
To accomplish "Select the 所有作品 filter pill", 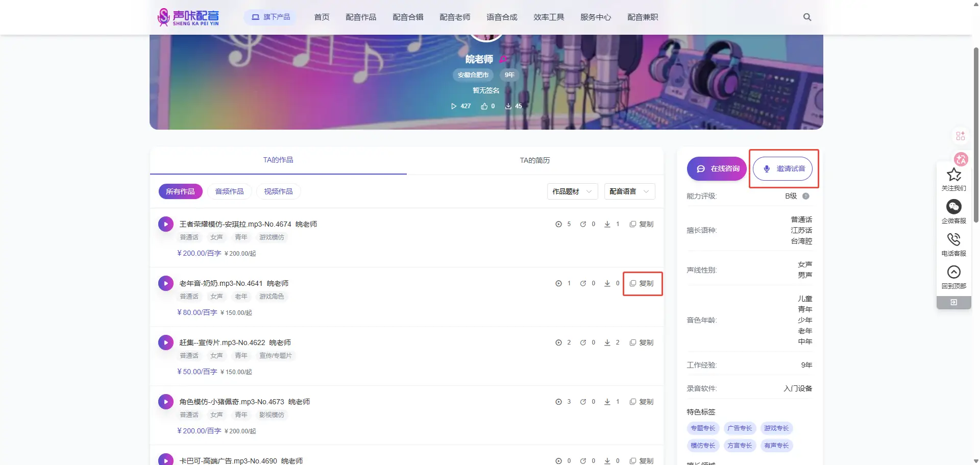I will (x=180, y=191).
